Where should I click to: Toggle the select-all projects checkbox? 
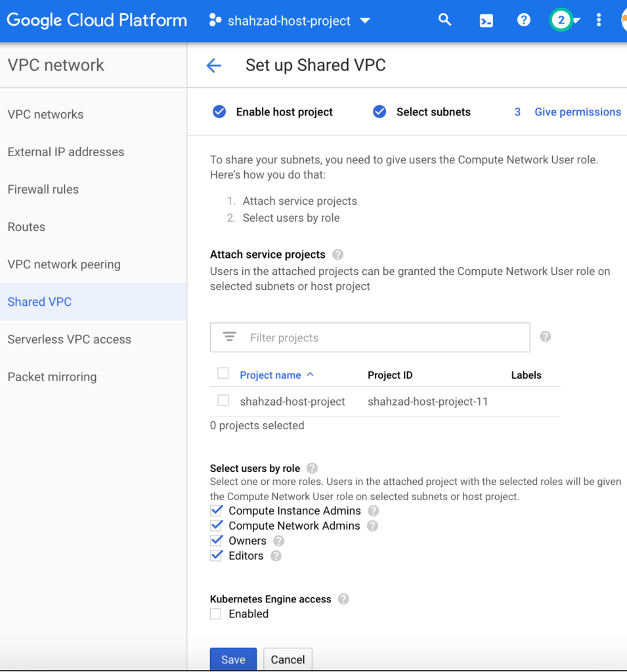click(x=223, y=373)
